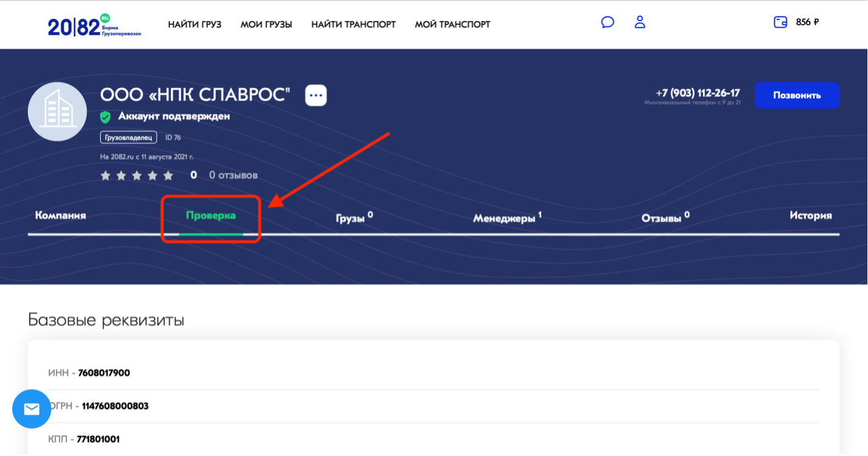Click phone number +7 (903) 112-26-17

(x=698, y=93)
